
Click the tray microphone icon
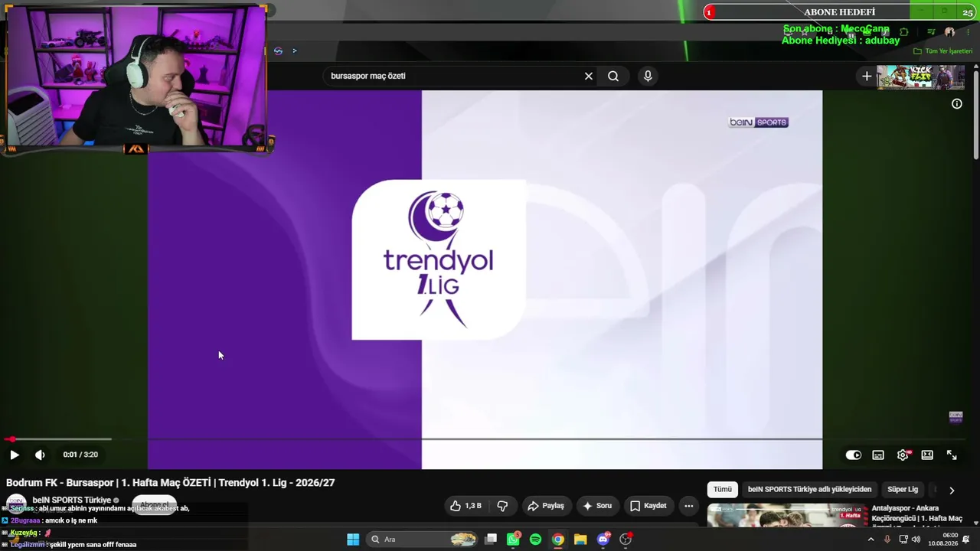(887, 540)
